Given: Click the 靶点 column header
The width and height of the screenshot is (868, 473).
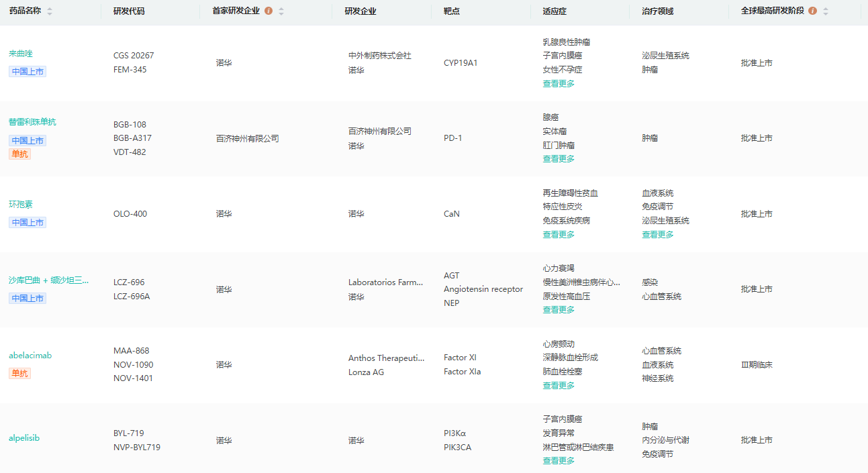Looking at the screenshot, I should pyautogui.click(x=452, y=11).
